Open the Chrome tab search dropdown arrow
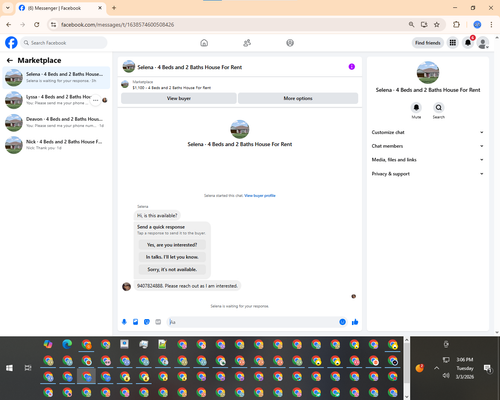 8,8
